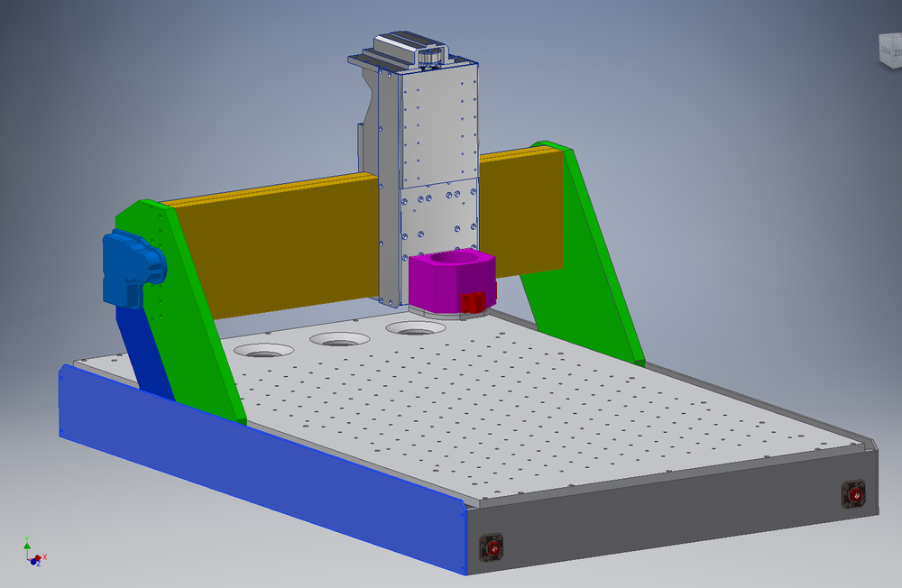The image size is (902, 588).
Task: Click the leftmost large circular table hole
Action: click(x=263, y=349)
